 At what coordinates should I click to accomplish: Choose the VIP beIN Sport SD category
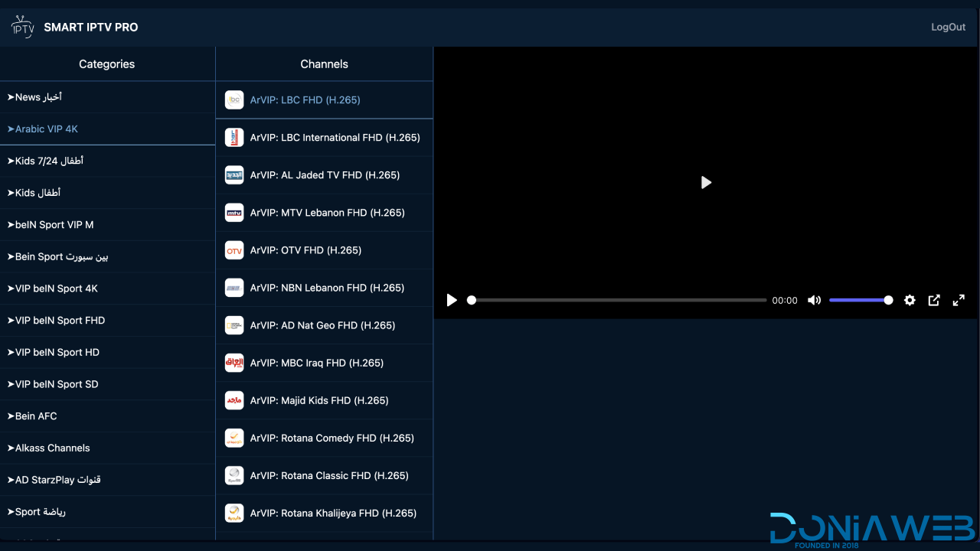107,384
